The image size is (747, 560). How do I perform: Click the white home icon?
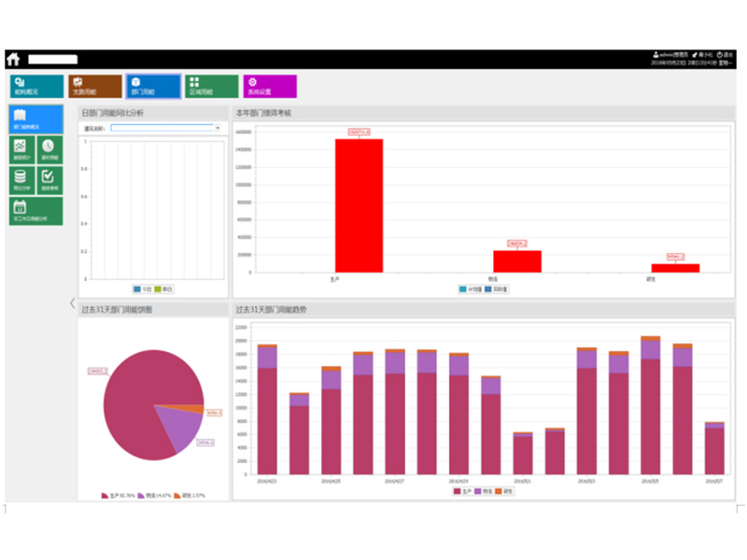(x=13, y=59)
